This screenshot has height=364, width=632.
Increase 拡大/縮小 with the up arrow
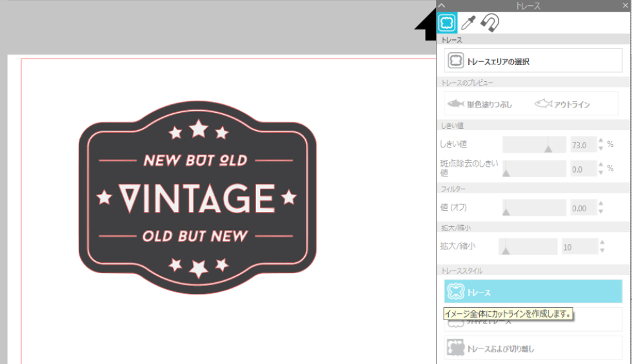coord(602,242)
